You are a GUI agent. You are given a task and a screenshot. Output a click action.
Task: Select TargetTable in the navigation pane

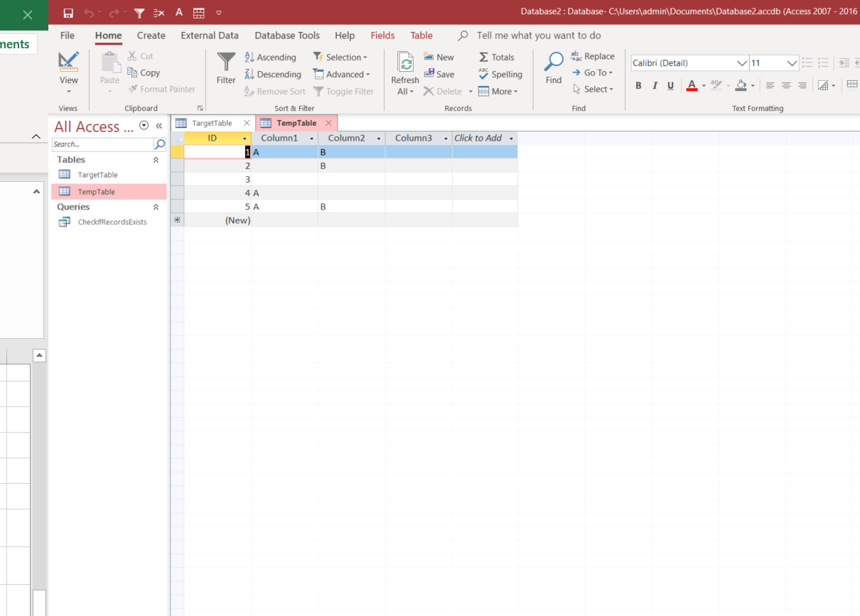[109, 175]
